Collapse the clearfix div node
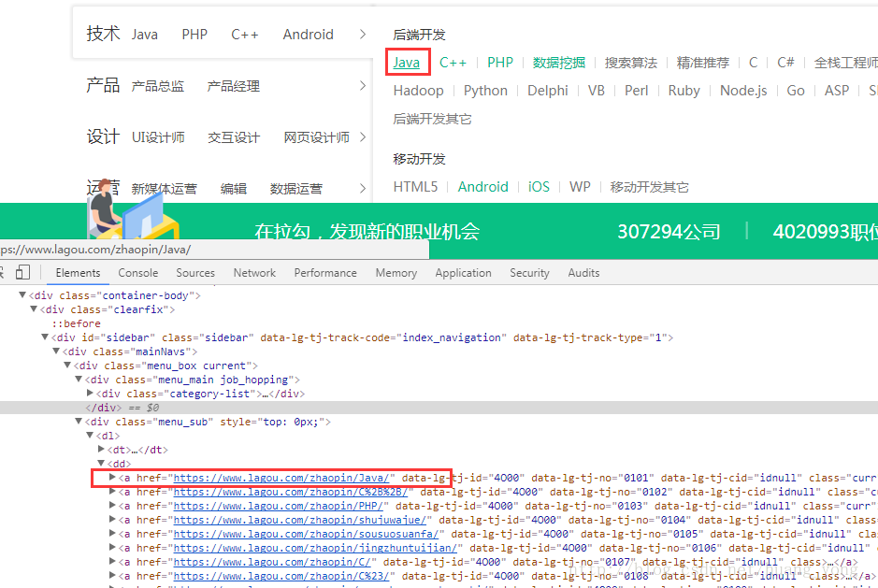Viewport: 878px width, 588px height. coord(34,308)
